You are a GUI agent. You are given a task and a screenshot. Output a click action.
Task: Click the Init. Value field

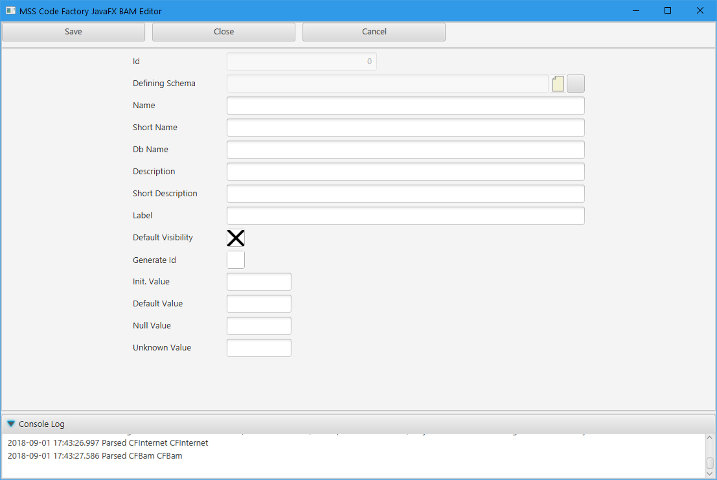(x=259, y=282)
